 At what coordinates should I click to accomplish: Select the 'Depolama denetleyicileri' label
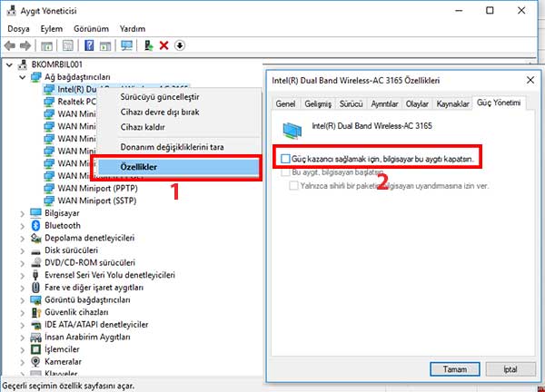pyautogui.click(x=89, y=238)
